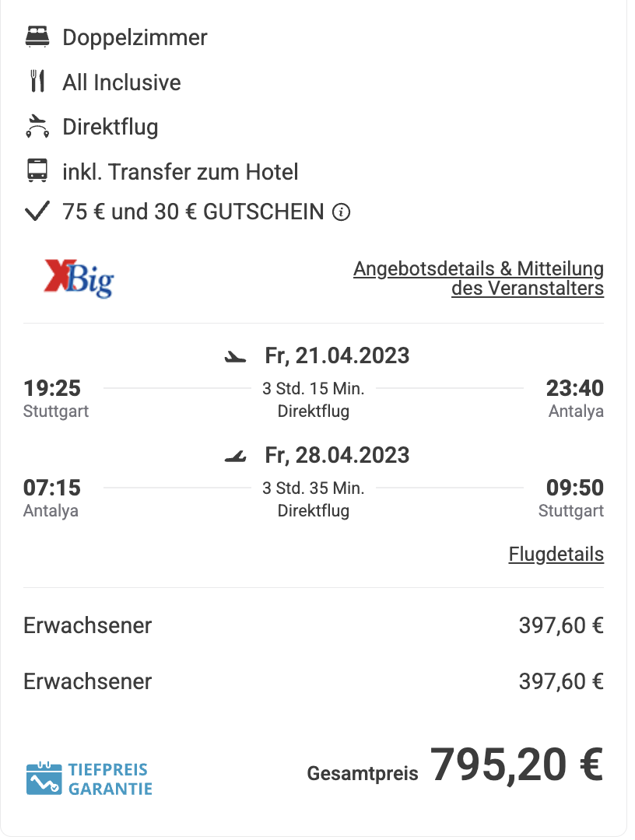Screen dimensions: 635x840
Task: Open Angebotsdetails & Mitteilung des Veranstalters link
Action: tap(479, 278)
